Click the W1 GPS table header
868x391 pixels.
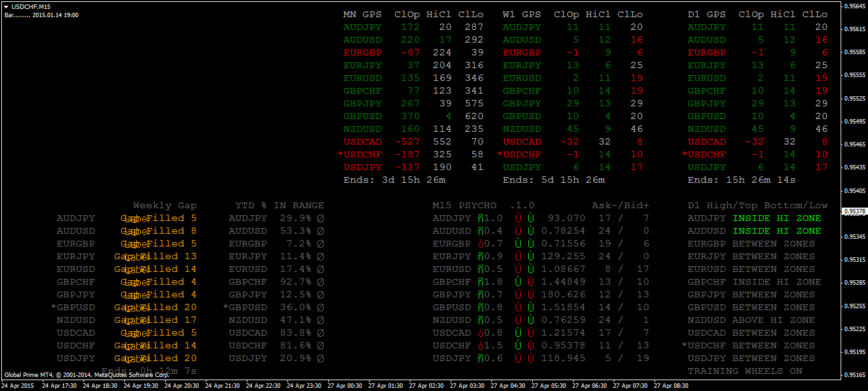click(x=522, y=14)
